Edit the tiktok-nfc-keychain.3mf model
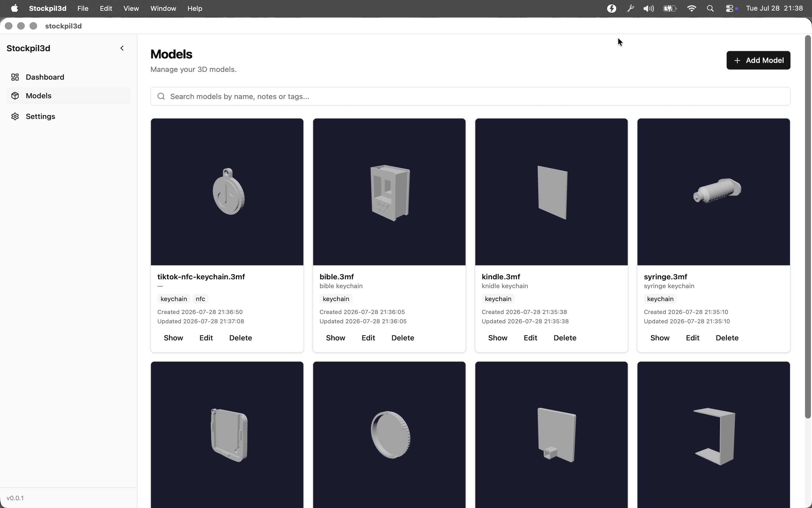Image resolution: width=812 pixels, height=508 pixels. [206, 338]
